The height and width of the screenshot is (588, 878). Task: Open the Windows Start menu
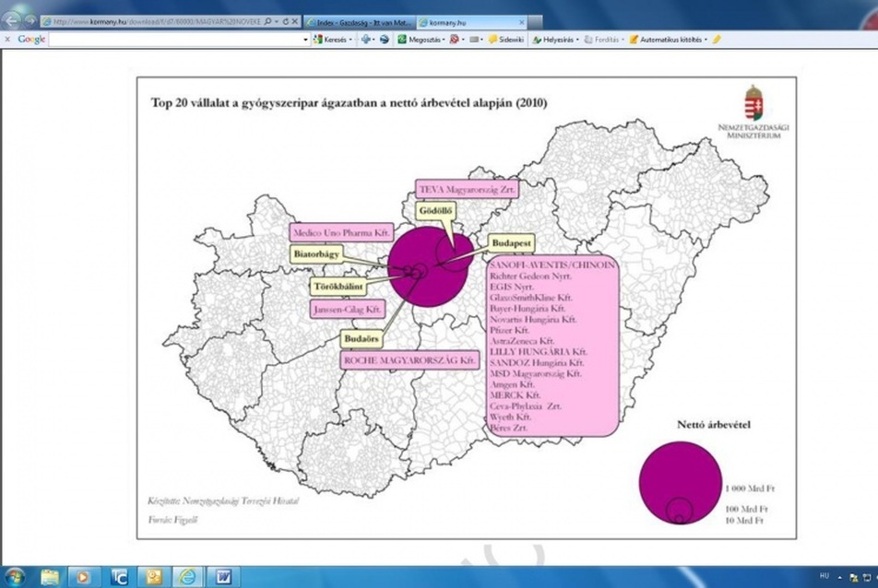click(x=14, y=577)
